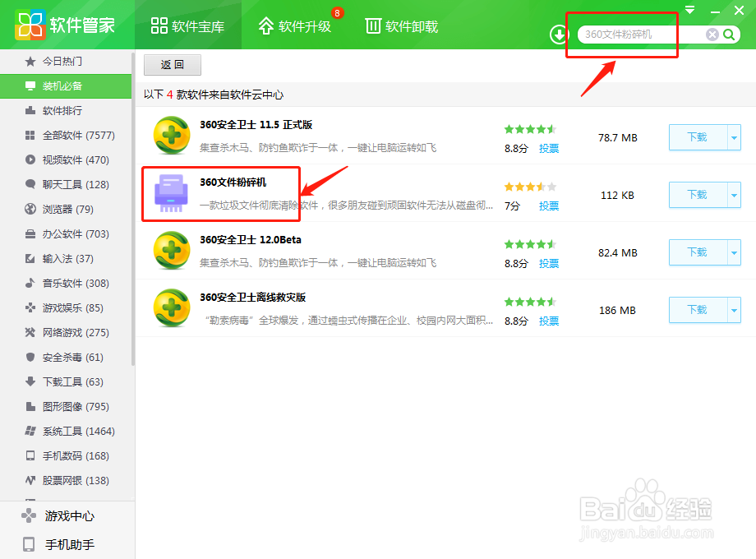Click the 下载工具 arrow icon
The height and width of the screenshot is (559, 756).
tap(30, 381)
